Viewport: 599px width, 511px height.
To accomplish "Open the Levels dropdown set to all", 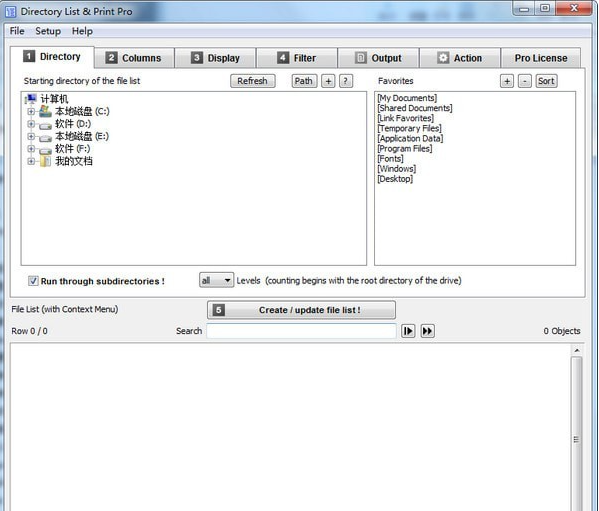I will pyautogui.click(x=216, y=280).
